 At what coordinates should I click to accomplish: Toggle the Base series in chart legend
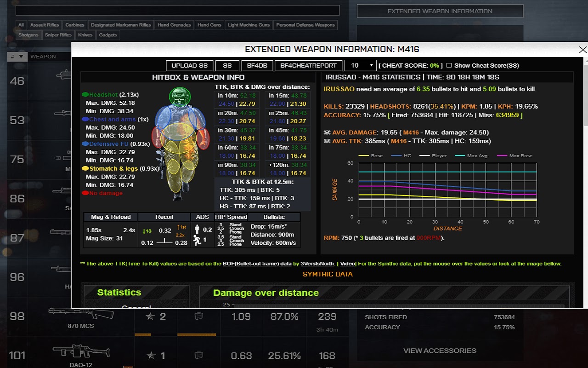[370, 156]
